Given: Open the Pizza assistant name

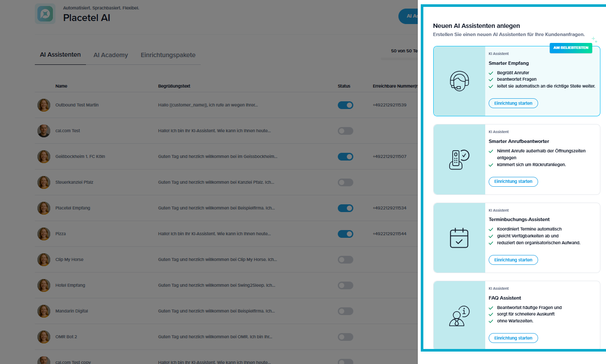Looking at the screenshot, I should pos(61,234).
